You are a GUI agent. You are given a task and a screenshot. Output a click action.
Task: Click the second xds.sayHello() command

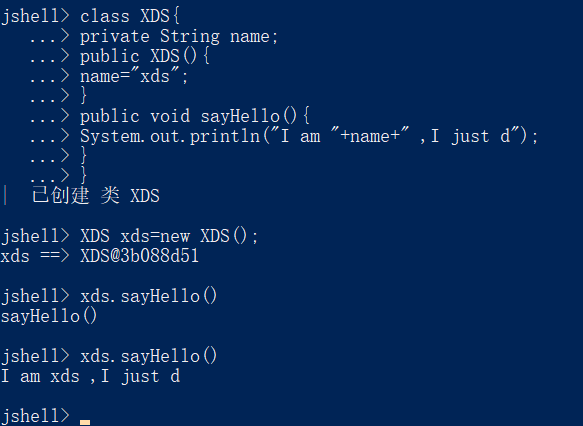point(148,356)
